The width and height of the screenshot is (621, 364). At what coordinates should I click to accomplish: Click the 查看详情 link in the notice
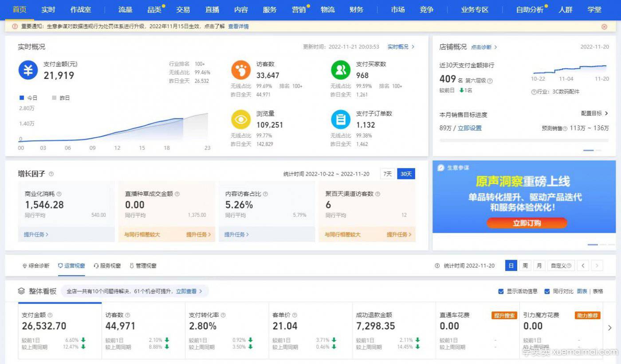[238, 27]
